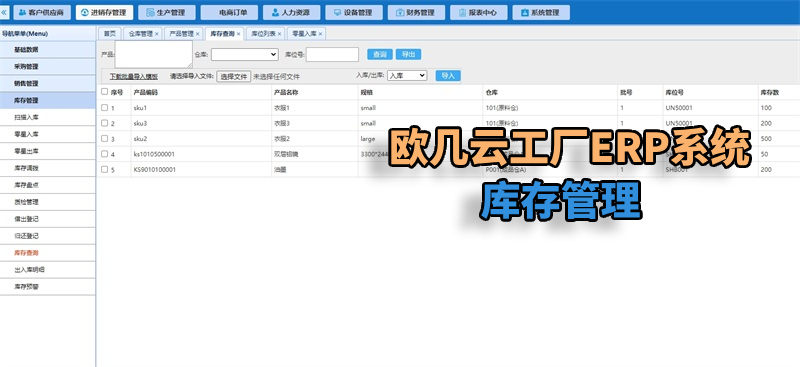Switch to the 首页 tab

click(x=110, y=34)
